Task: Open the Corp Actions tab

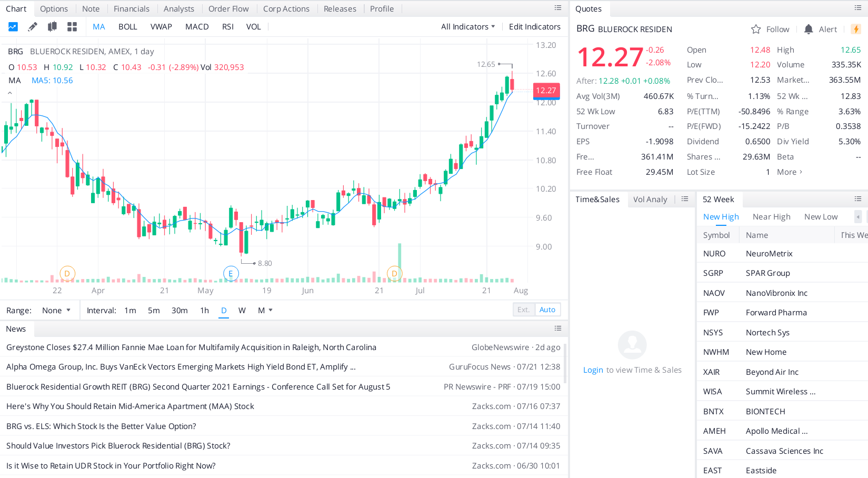Action: point(286,9)
